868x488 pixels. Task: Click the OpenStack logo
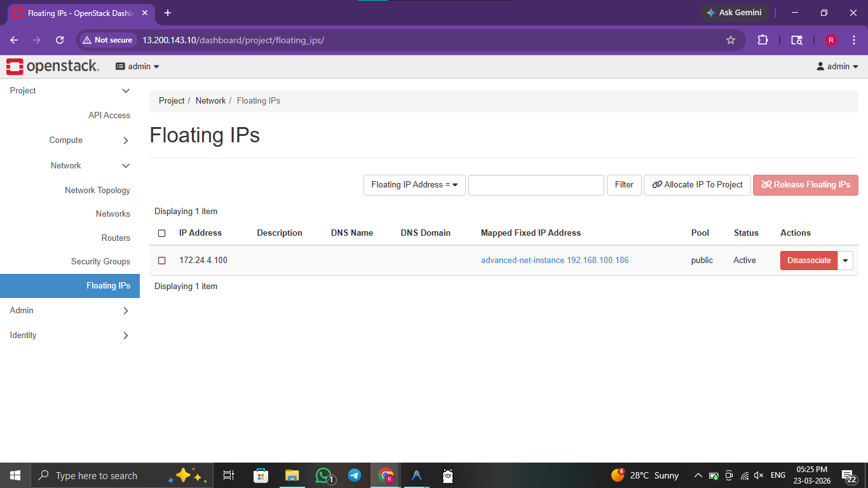52,66
